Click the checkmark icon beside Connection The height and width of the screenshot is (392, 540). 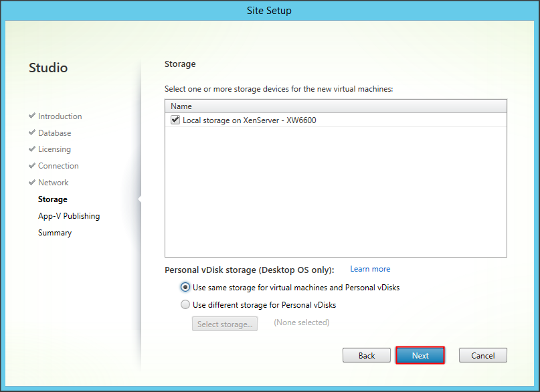tap(32, 166)
